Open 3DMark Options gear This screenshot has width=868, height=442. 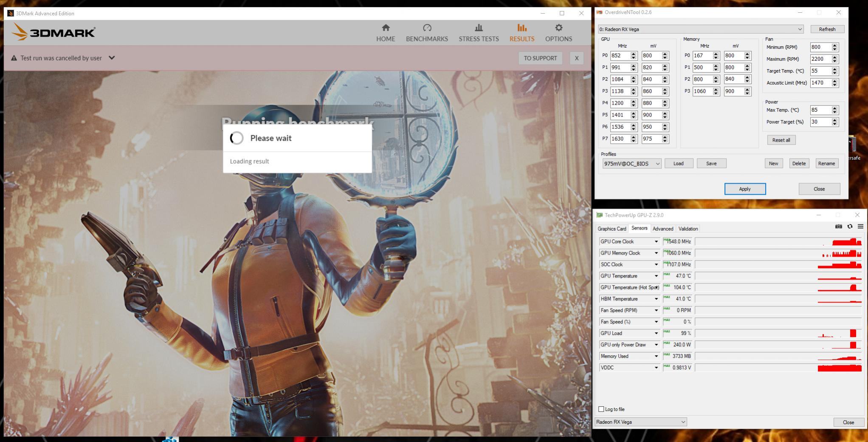click(558, 33)
